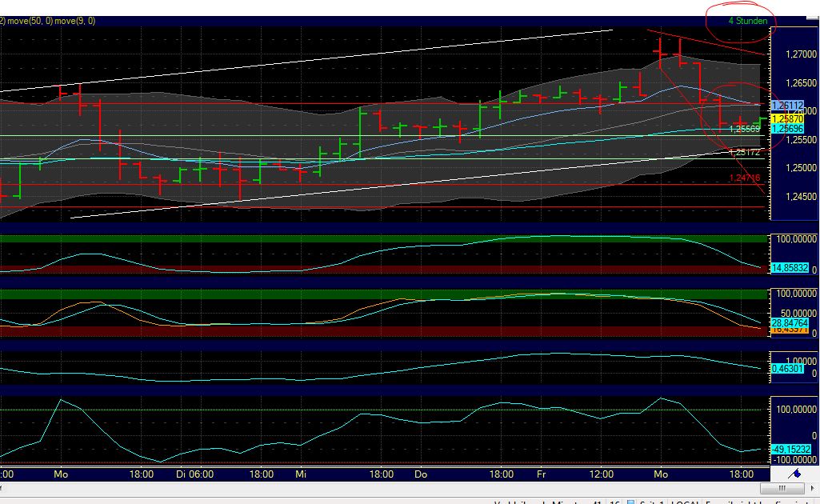Click the blue page icon beside Seite 1
This screenshot has height=504, width=820.
coord(630,500)
